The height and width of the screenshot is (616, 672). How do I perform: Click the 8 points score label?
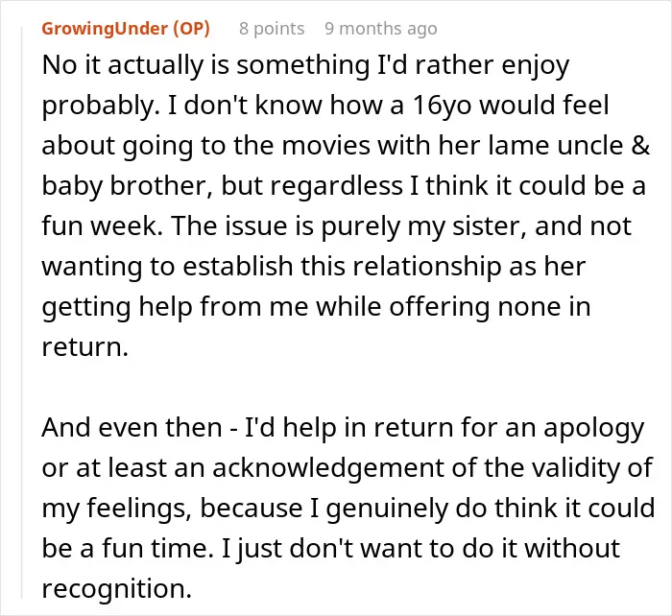tap(272, 29)
